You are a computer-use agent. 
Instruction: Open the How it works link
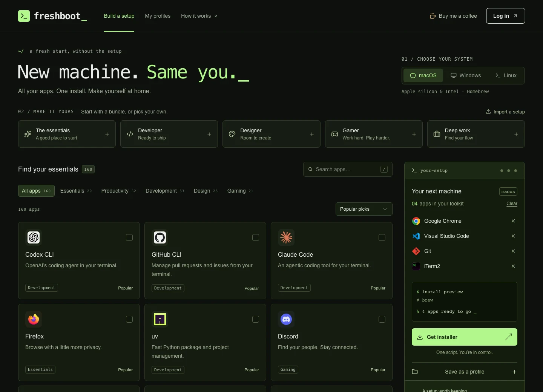point(199,16)
